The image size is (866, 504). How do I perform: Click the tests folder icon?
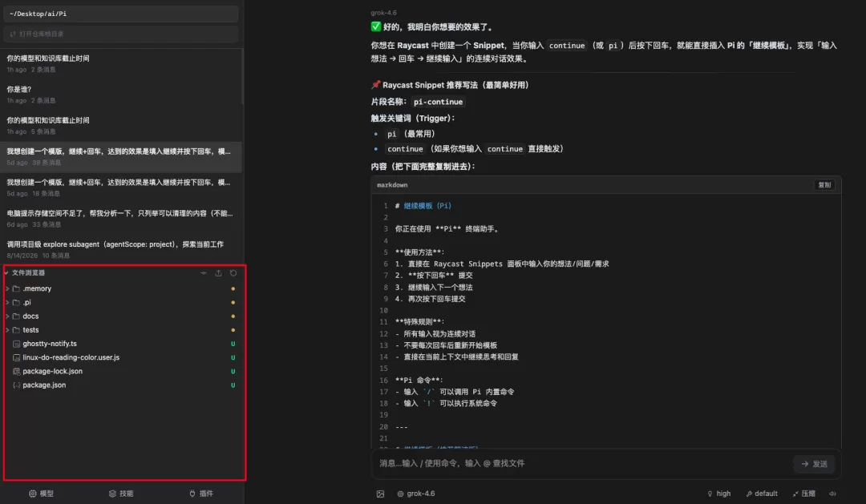16,330
